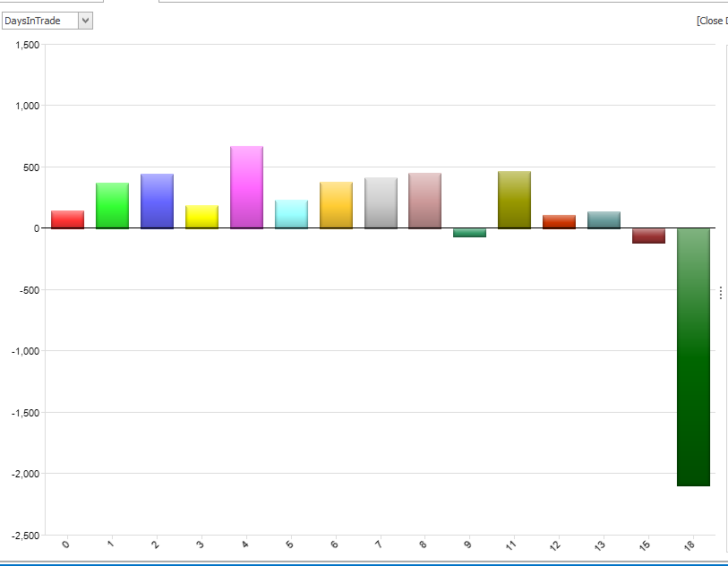728x566 pixels.
Task: Click the [Close link at top right
Action: [711, 21]
